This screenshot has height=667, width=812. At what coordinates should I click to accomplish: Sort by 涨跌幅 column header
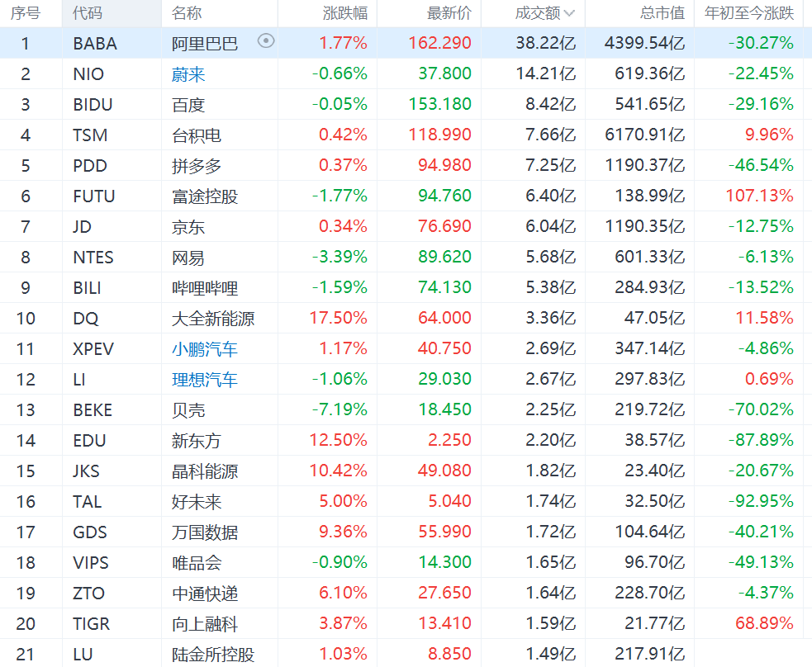[345, 13]
